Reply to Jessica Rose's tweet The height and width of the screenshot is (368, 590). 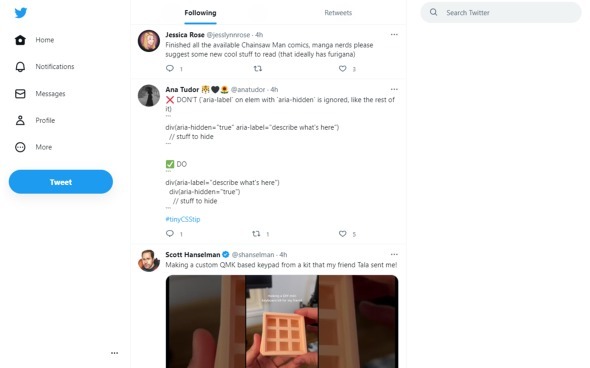(170, 68)
